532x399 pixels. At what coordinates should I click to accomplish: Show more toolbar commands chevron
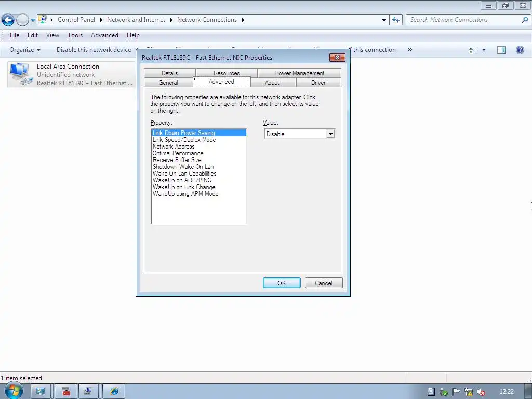pyautogui.click(x=410, y=50)
